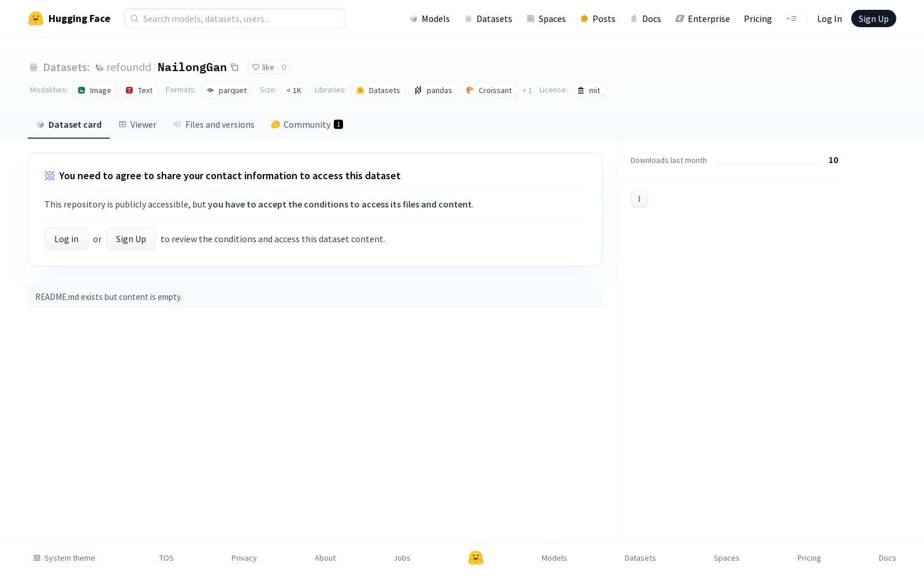The image size is (924, 578).
Task: Click the heart like button
Action: (263, 67)
